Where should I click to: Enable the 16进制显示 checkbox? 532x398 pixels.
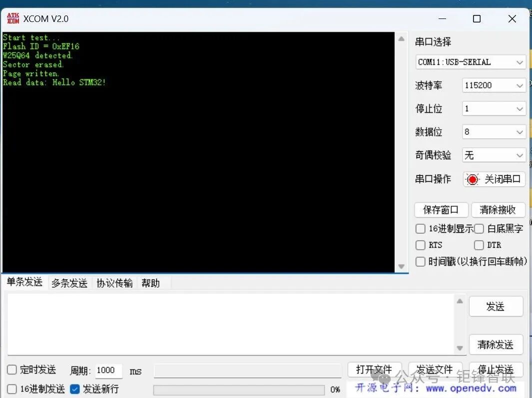coord(421,229)
